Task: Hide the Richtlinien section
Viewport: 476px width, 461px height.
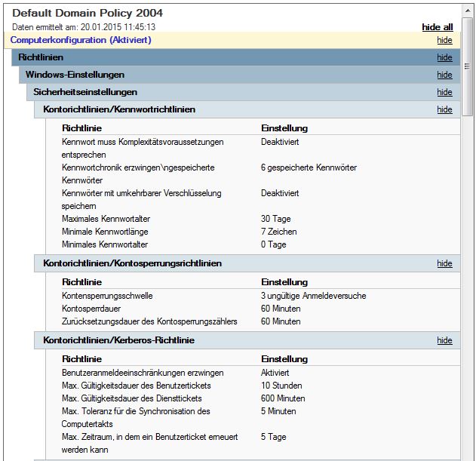Action: [x=444, y=57]
